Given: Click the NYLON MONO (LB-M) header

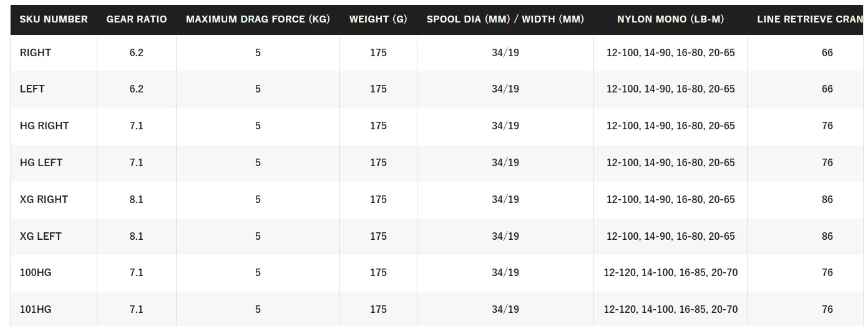Looking at the screenshot, I should pyautogui.click(x=670, y=19).
